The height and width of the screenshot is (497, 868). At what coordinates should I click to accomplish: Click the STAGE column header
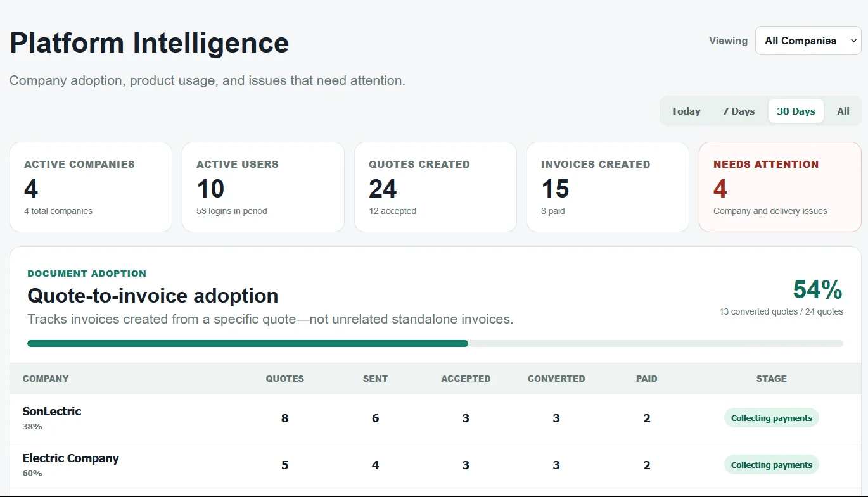click(x=771, y=379)
